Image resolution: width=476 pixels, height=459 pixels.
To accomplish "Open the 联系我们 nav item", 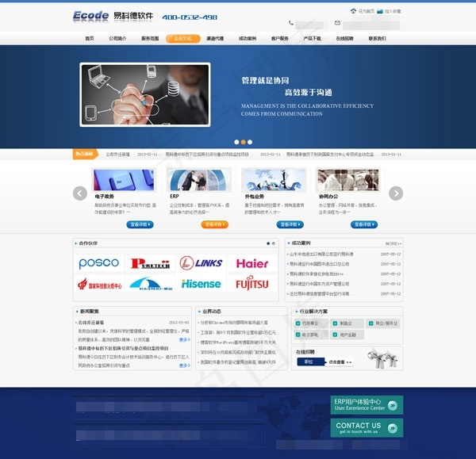I will 378,39.
